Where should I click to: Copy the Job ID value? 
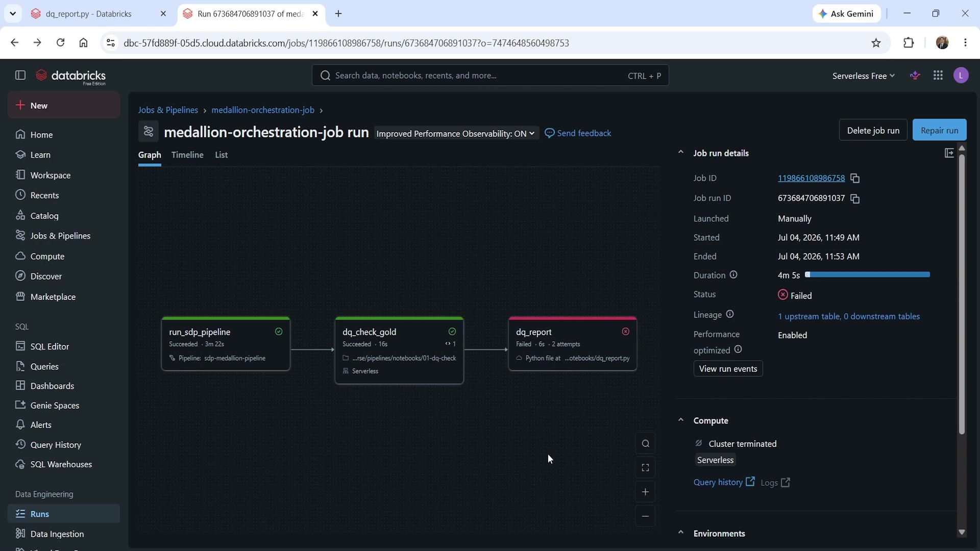coord(855,179)
